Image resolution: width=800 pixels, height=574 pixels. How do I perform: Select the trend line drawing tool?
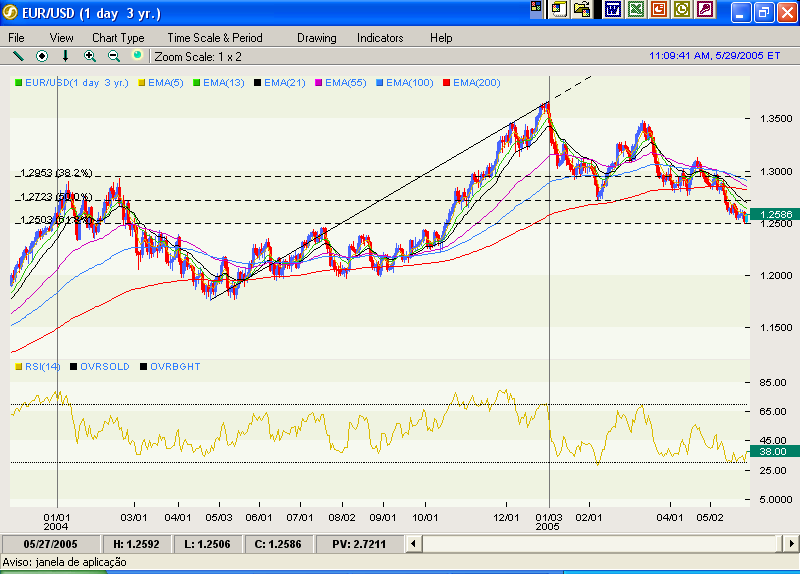coord(17,56)
